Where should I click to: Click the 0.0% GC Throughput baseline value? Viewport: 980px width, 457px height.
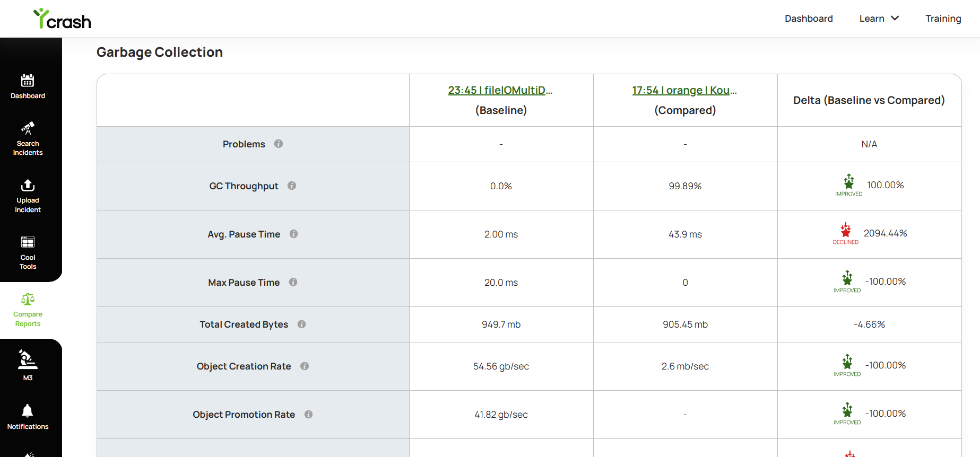click(x=501, y=186)
